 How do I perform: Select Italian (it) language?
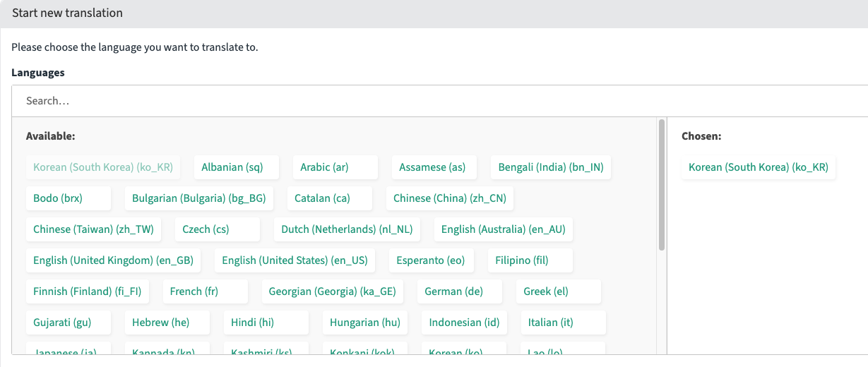[550, 323]
